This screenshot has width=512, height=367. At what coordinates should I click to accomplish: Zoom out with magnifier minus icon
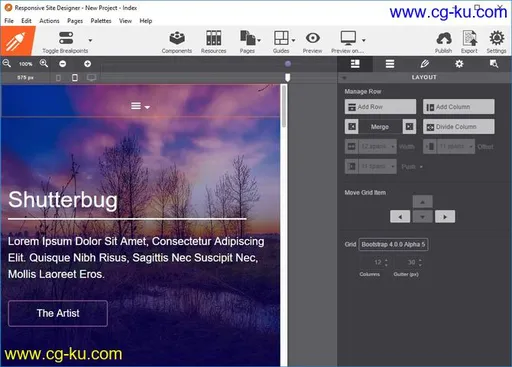click(7, 63)
